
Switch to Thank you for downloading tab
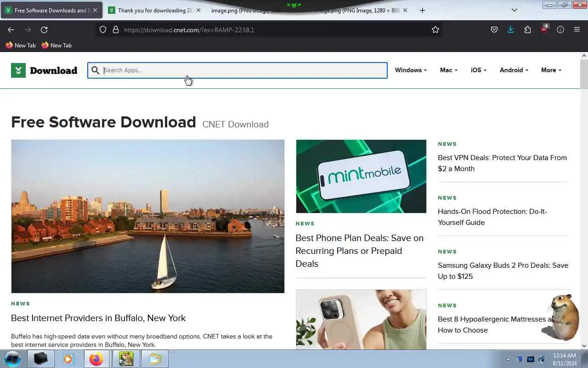click(x=155, y=10)
